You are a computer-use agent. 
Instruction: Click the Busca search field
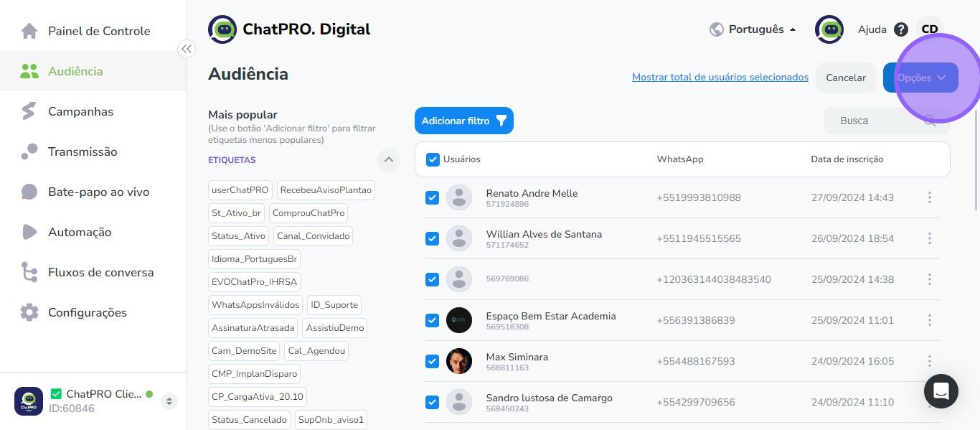pos(887,121)
